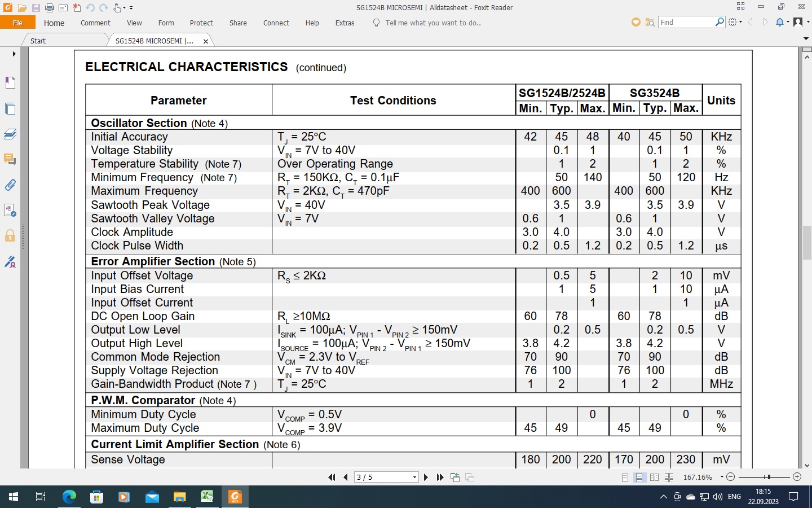Image resolution: width=812 pixels, height=508 pixels.
Task: Open the notification bell dropdown arrow
Action: tap(788, 22)
